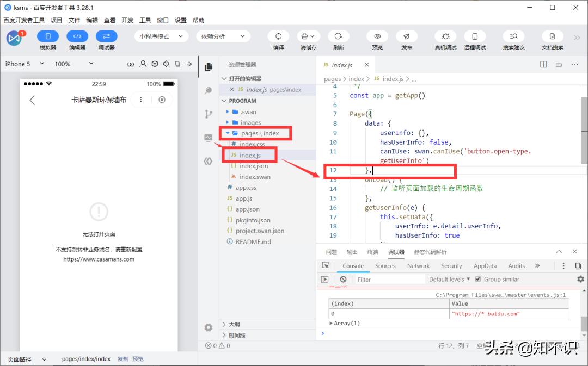The width and height of the screenshot is (588, 366).
Task: Open 真机调试 device debugging icon
Action: (x=445, y=36)
